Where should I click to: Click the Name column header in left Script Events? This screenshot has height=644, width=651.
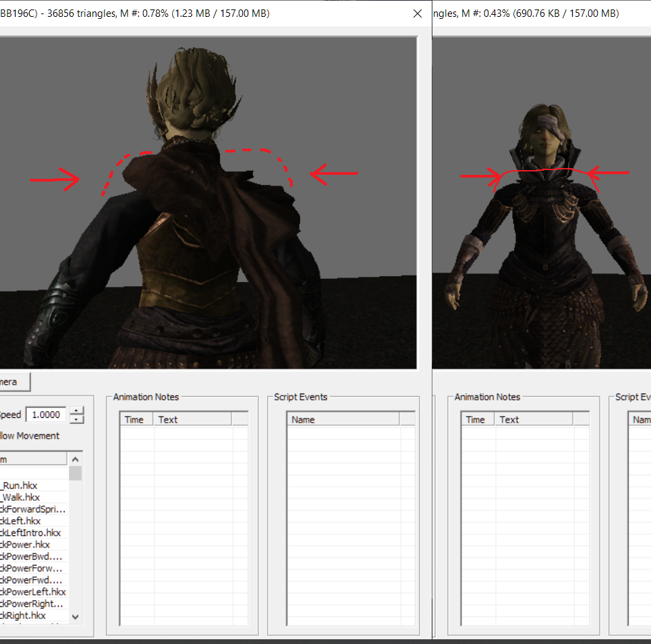click(x=343, y=420)
